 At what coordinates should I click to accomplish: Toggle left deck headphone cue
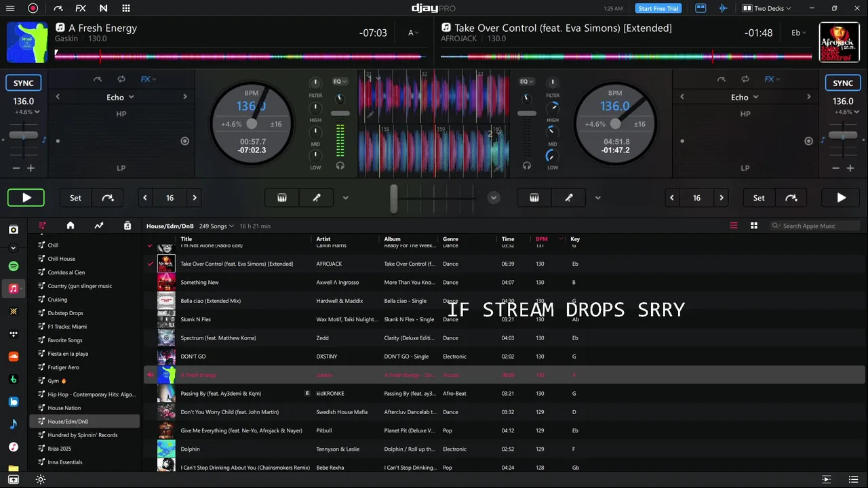pos(340,165)
